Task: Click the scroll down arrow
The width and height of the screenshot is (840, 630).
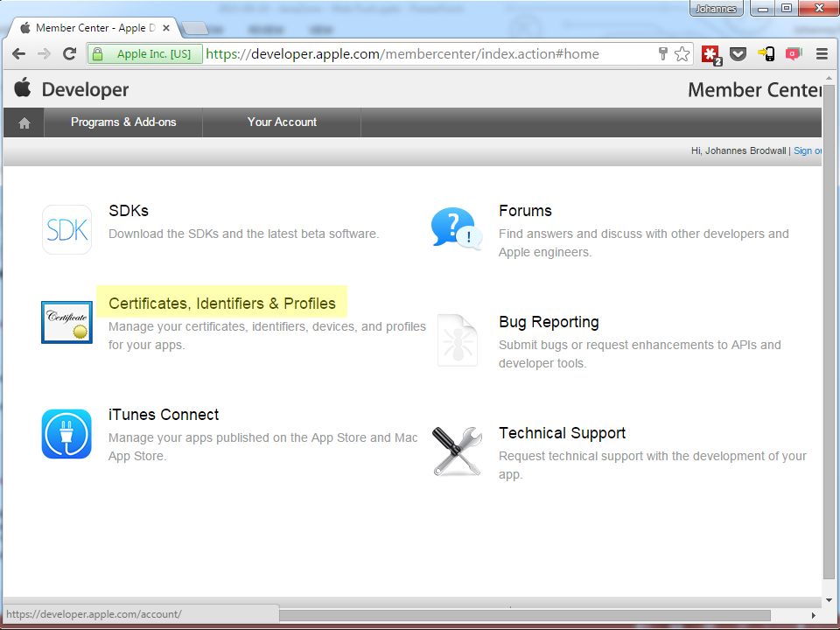Action: 829,600
